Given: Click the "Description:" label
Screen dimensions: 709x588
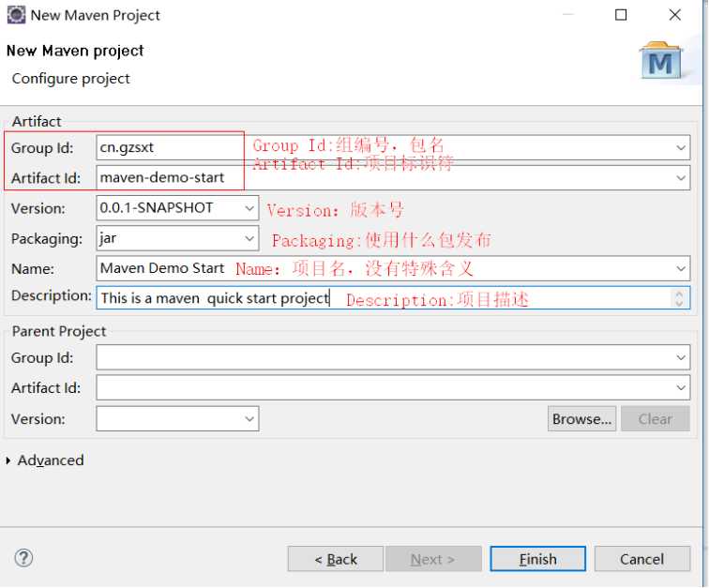Looking at the screenshot, I should point(51,295).
